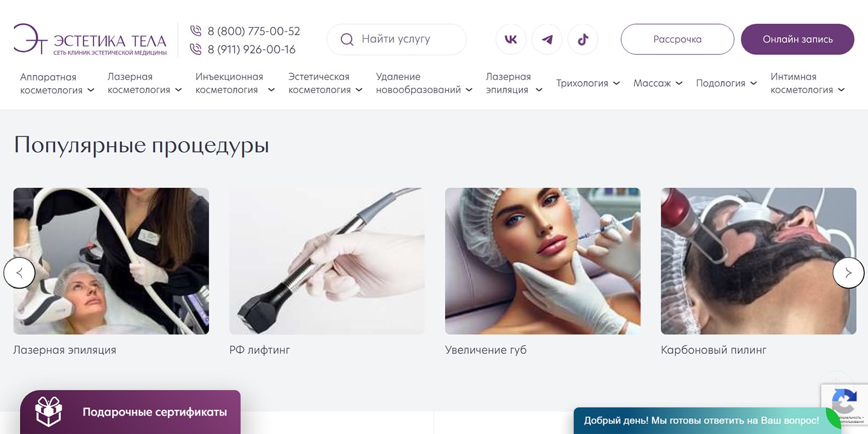Click the Онлайн запись button

(x=797, y=39)
